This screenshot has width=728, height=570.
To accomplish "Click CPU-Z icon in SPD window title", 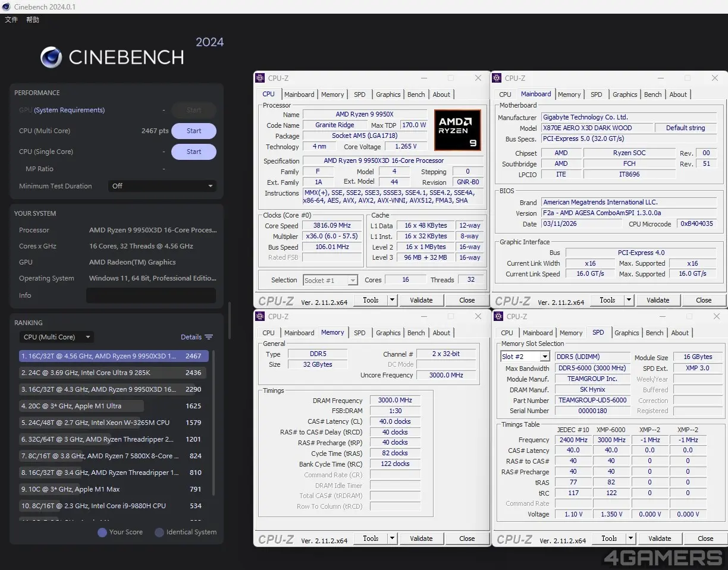I will 498,316.
